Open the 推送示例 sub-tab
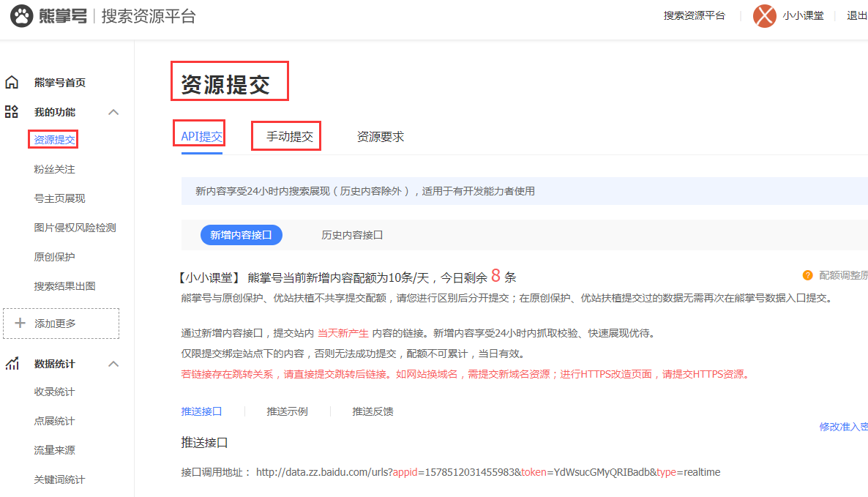The width and height of the screenshot is (868, 497). 288,411
